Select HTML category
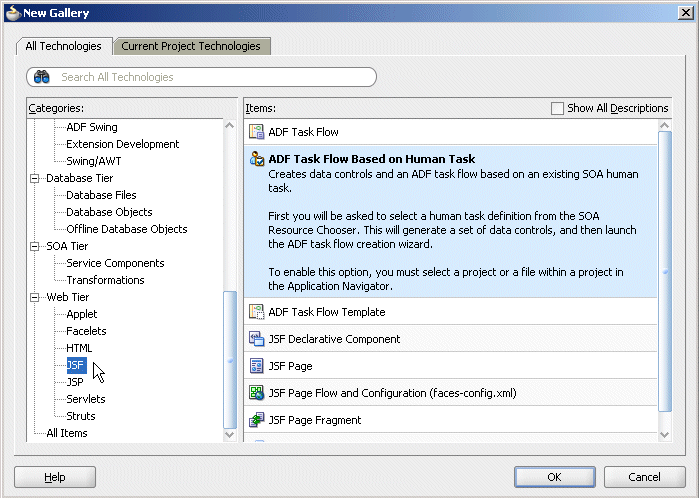 pyautogui.click(x=79, y=348)
